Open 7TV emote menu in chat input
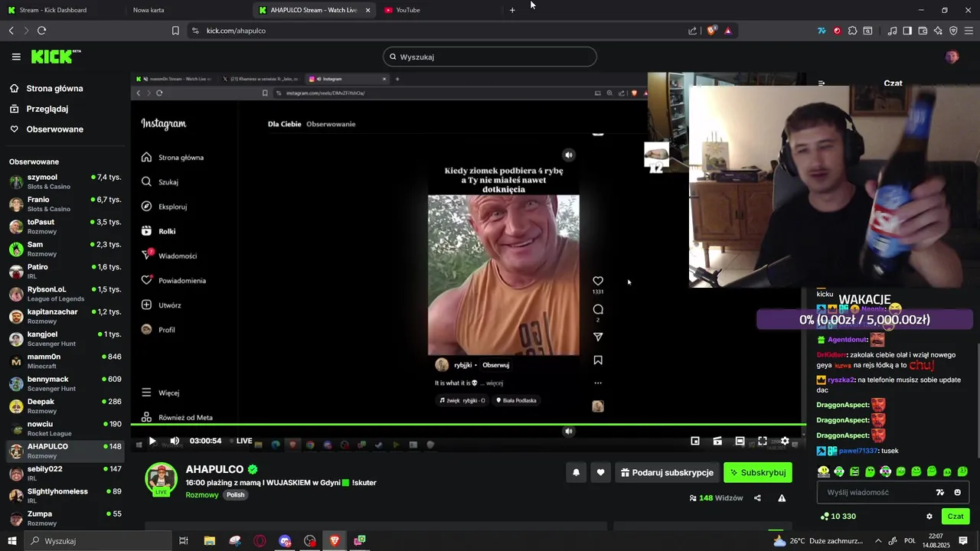 [x=940, y=493]
